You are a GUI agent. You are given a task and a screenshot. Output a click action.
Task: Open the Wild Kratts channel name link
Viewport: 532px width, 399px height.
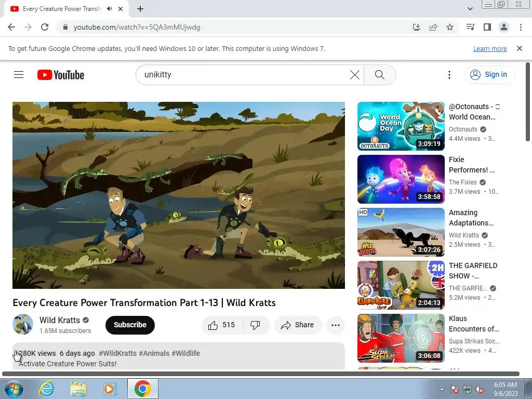(x=60, y=320)
